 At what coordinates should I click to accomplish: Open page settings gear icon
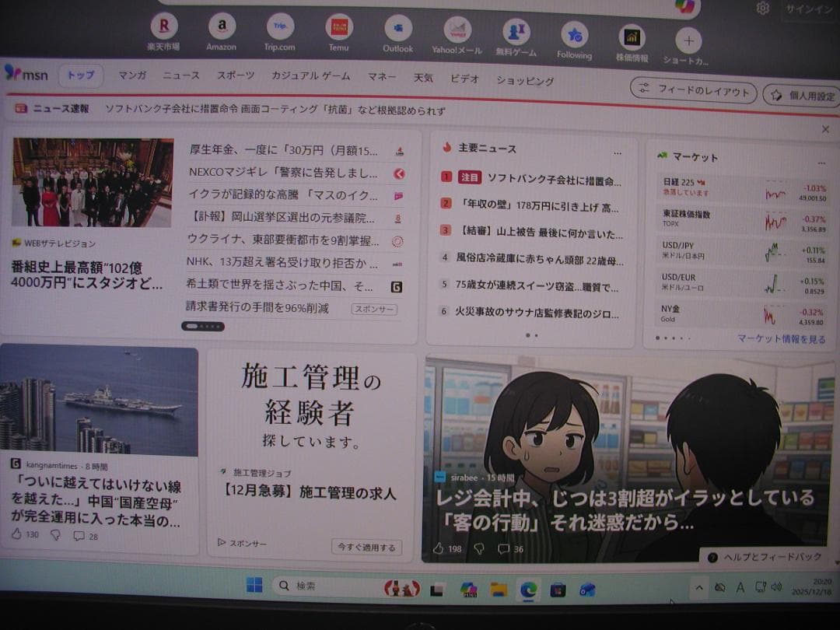point(762,9)
